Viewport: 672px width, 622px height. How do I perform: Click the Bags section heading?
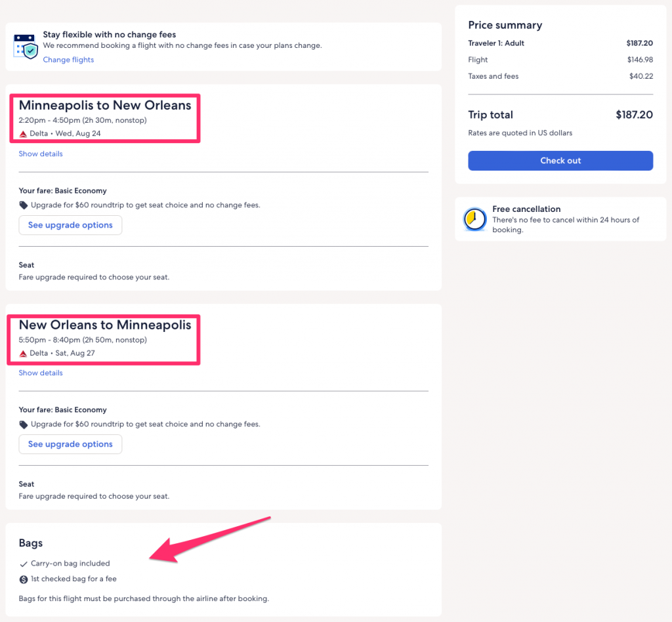31,543
